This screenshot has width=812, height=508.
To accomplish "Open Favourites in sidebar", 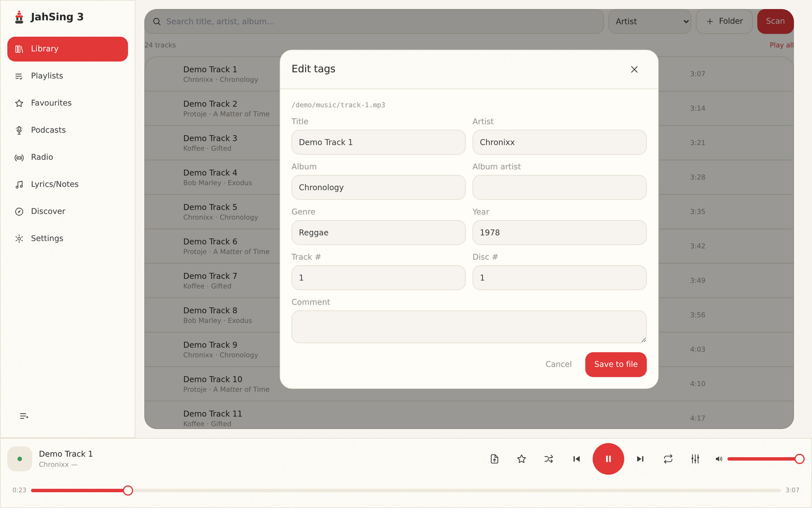I will [x=68, y=103].
